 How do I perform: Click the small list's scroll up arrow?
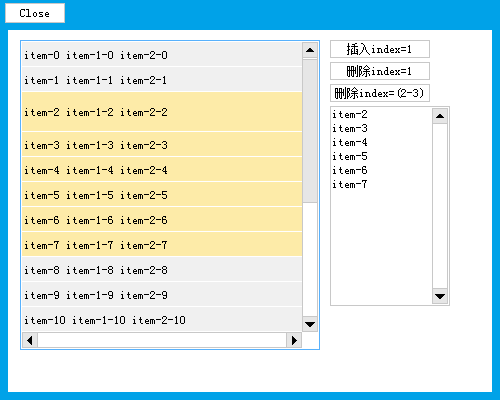440,116
